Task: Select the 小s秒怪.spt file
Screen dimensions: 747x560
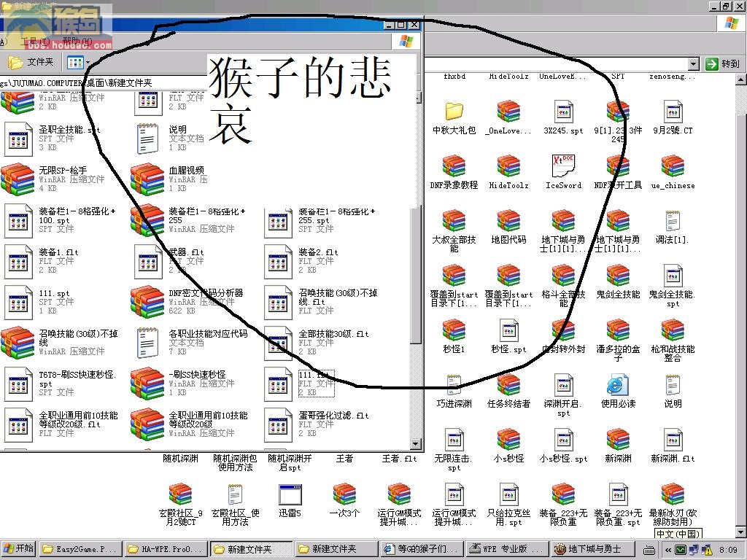Action: point(564,446)
